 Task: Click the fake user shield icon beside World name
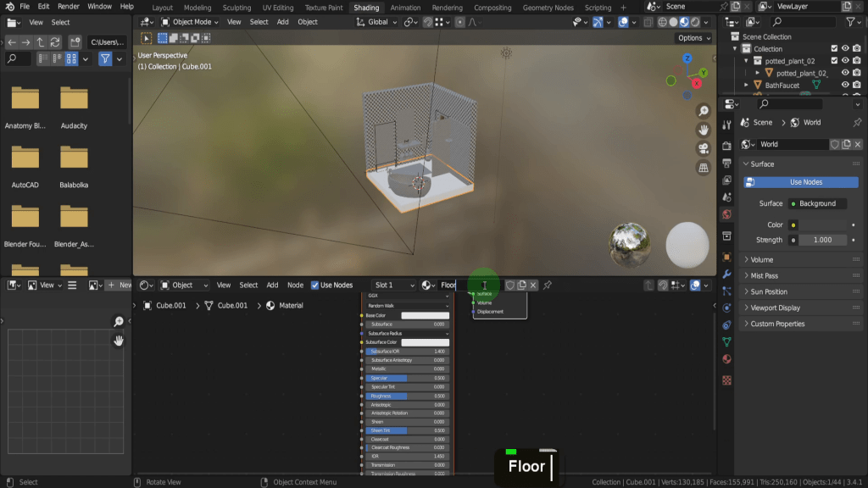point(834,145)
